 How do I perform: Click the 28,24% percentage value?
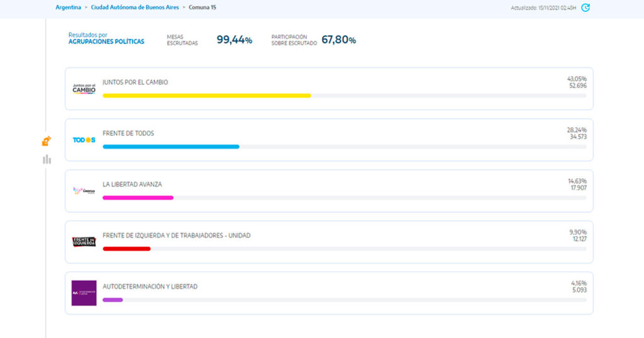(x=577, y=130)
